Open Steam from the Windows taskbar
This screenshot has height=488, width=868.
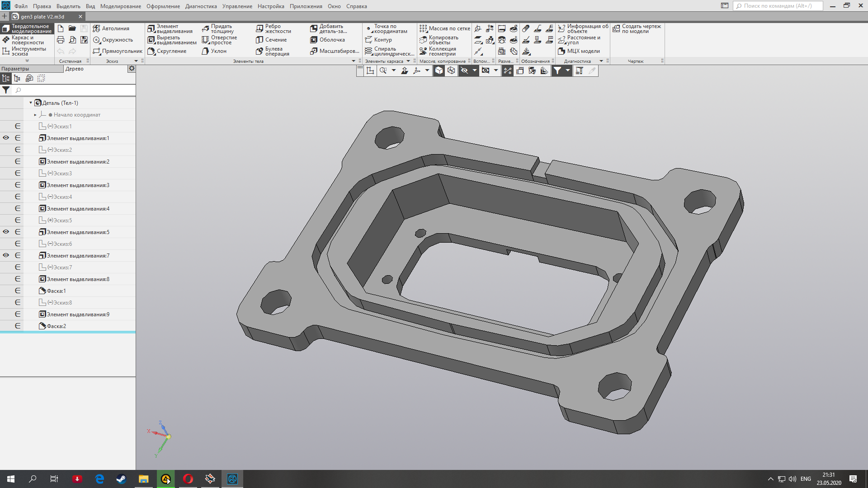[121, 479]
